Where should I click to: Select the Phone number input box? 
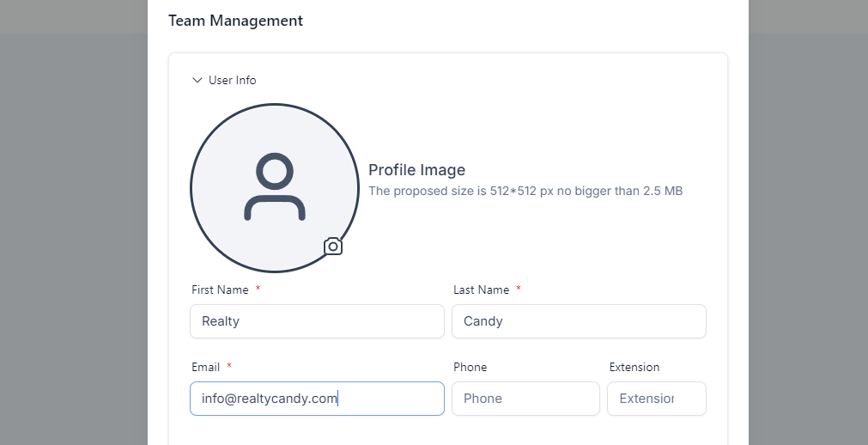pos(525,399)
